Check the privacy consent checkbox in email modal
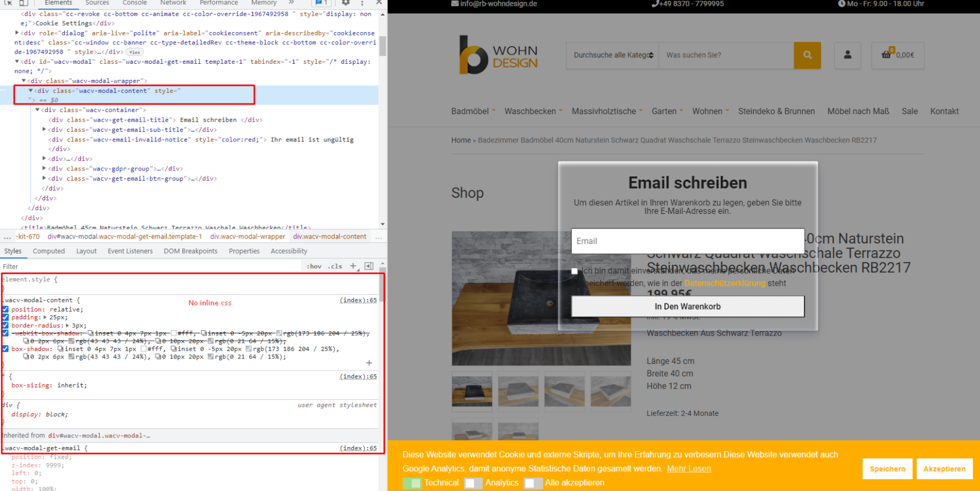 [x=574, y=271]
